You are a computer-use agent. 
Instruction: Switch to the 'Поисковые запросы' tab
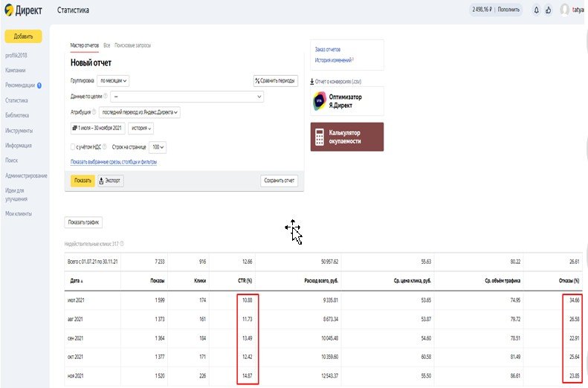point(131,46)
